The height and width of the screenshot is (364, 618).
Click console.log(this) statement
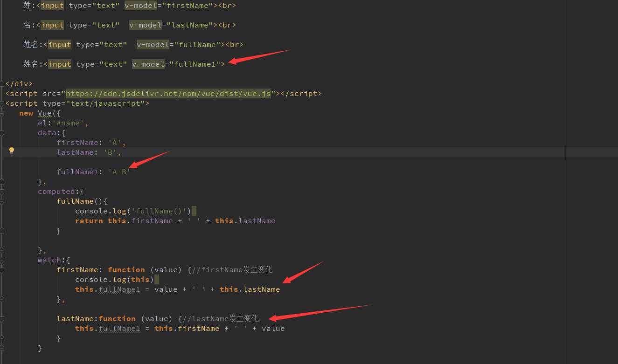click(x=115, y=280)
